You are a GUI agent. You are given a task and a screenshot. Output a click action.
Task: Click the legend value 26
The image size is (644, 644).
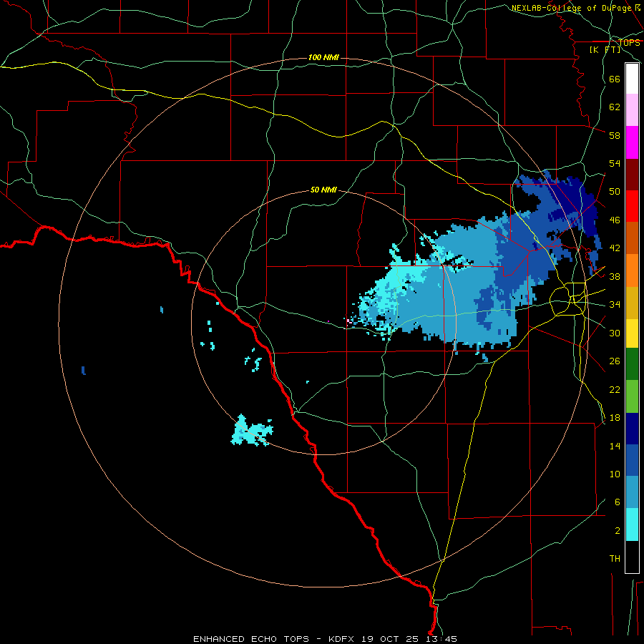click(615, 361)
